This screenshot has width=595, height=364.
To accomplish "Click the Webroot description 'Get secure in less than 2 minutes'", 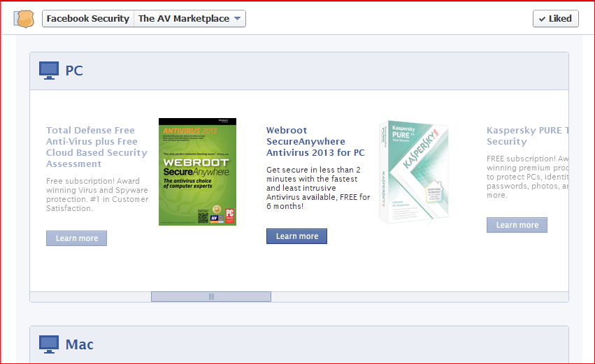I will pos(318,188).
